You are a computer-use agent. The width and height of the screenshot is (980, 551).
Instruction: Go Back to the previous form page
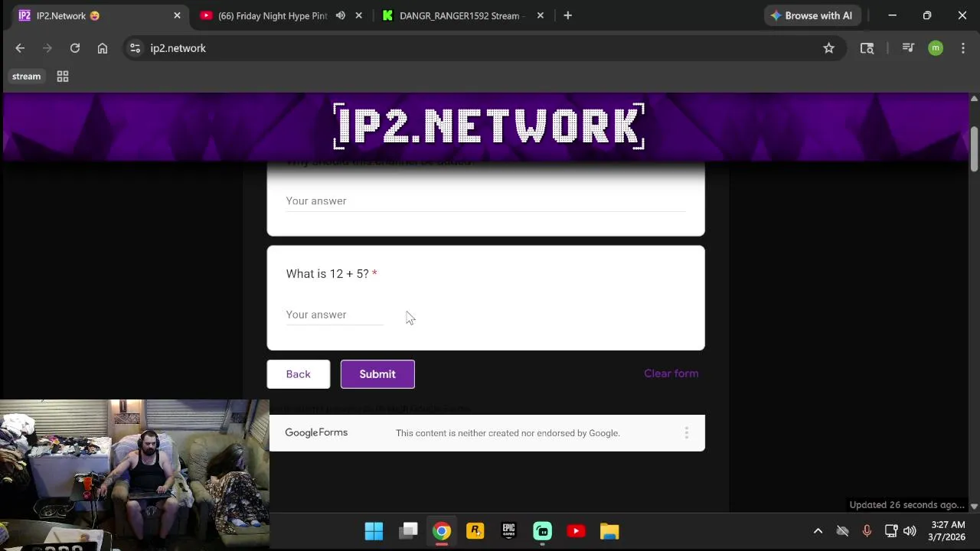pyautogui.click(x=299, y=374)
